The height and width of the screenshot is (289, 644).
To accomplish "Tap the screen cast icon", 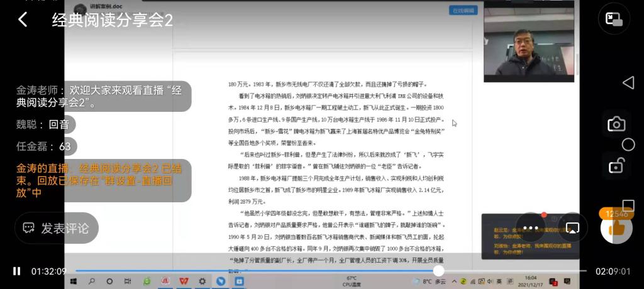I will coord(572,228).
